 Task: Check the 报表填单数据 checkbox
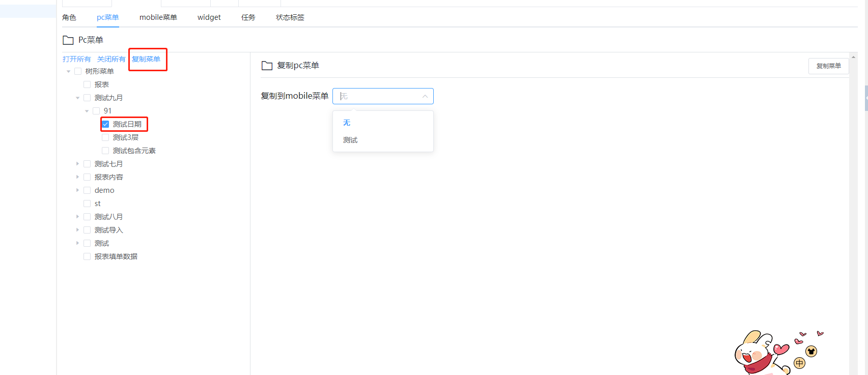pos(87,256)
